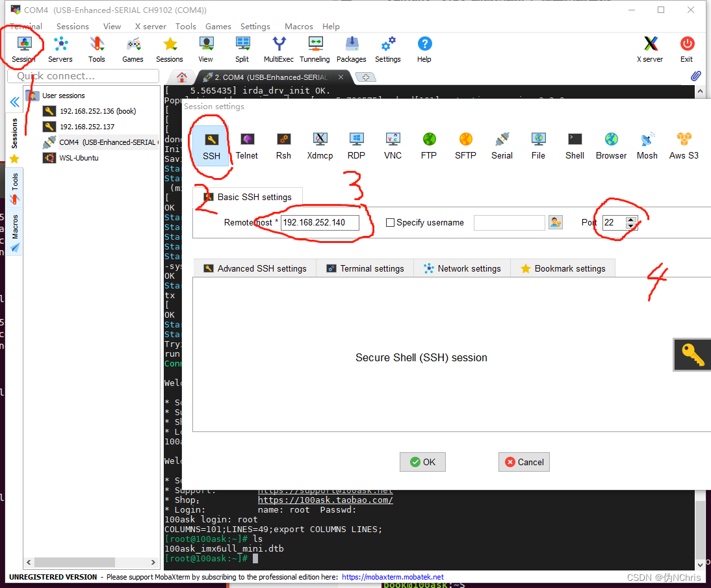711x588 pixels.
Task: Select the Serial session type
Action: coord(502,146)
